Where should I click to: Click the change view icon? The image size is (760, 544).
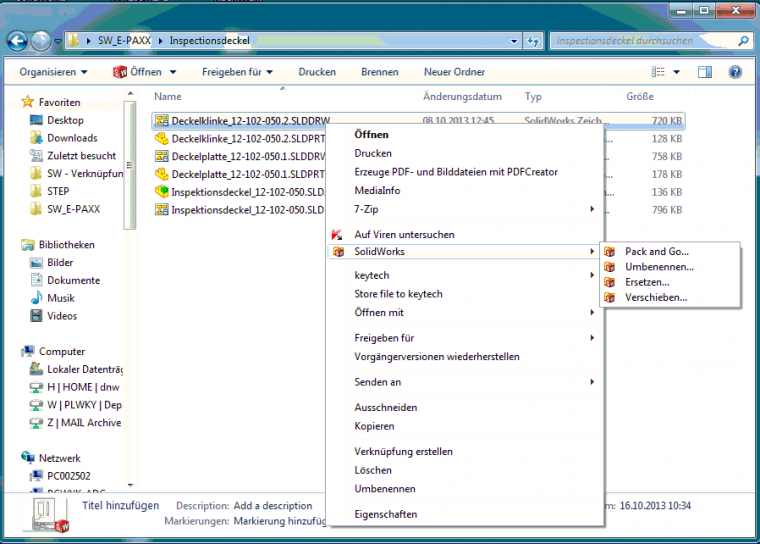pyautogui.click(x=658, y=72)
